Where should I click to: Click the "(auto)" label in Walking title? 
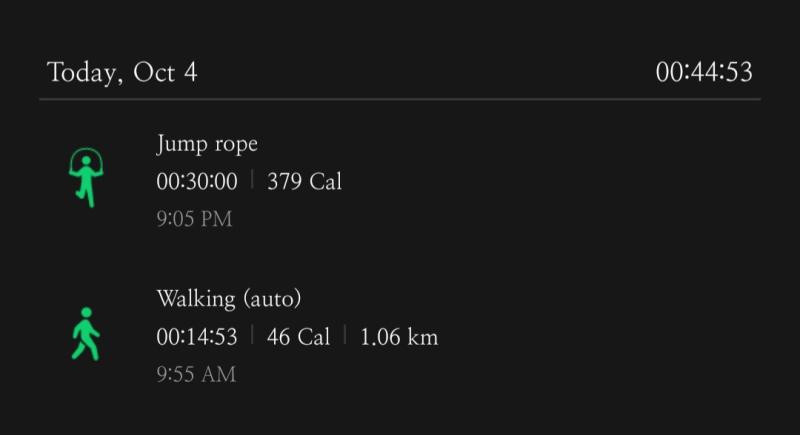272,299
